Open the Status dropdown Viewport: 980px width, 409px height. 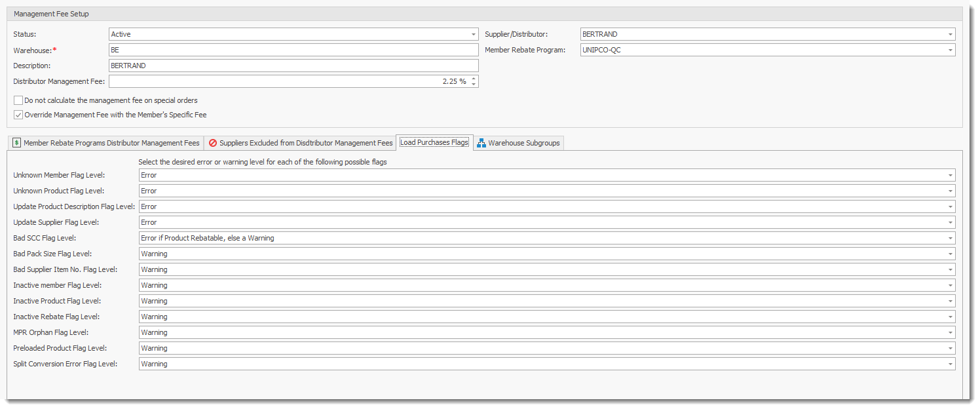pos(473,34)
